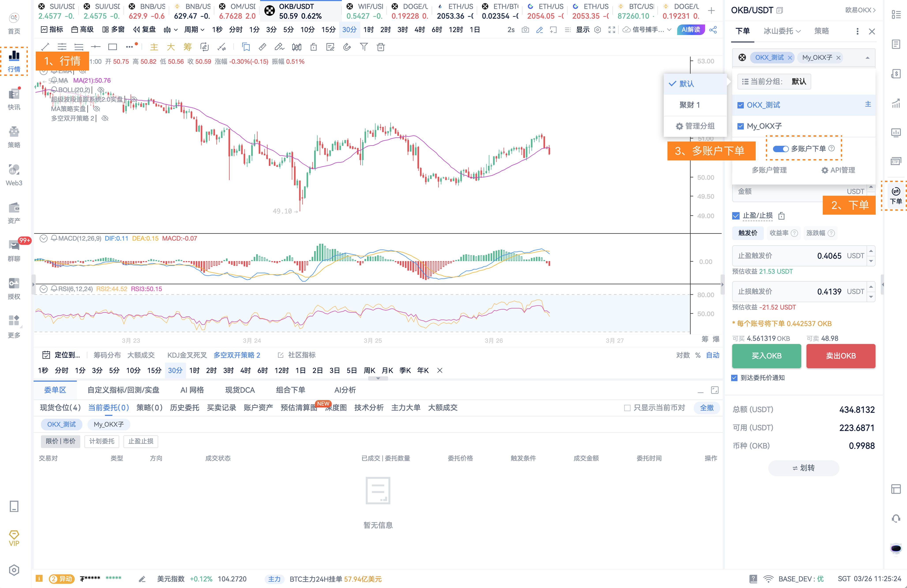
Task: Click the lock icon beside 止盈/止损
Action: (x=781, y=216)
